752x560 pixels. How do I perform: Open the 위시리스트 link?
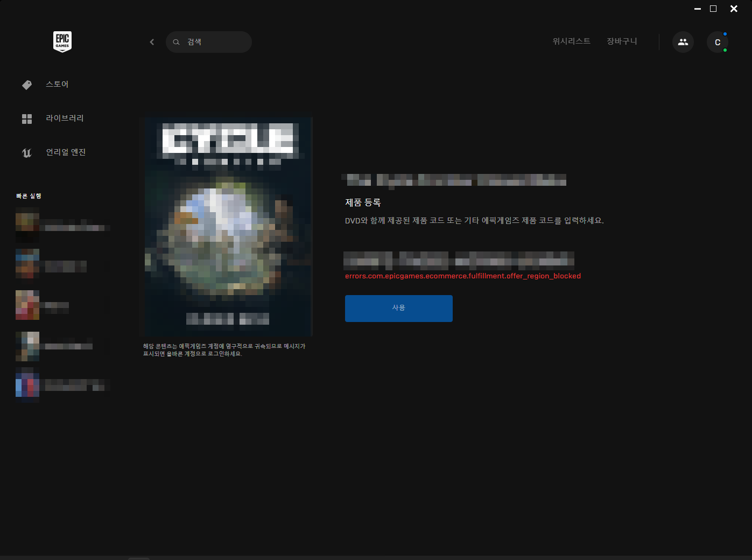[x=571, y=41]
